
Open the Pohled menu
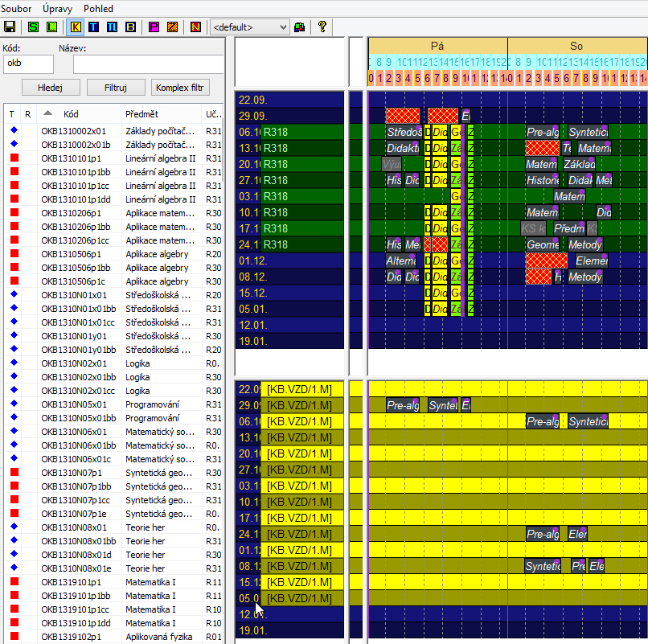coord(98,8)
